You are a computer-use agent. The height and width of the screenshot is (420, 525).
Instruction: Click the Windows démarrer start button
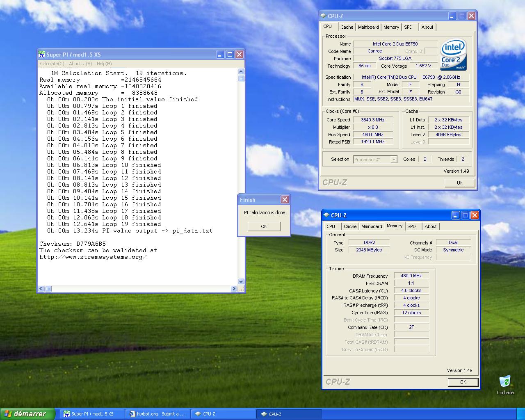pyautogui.click(x=27, y=414)
